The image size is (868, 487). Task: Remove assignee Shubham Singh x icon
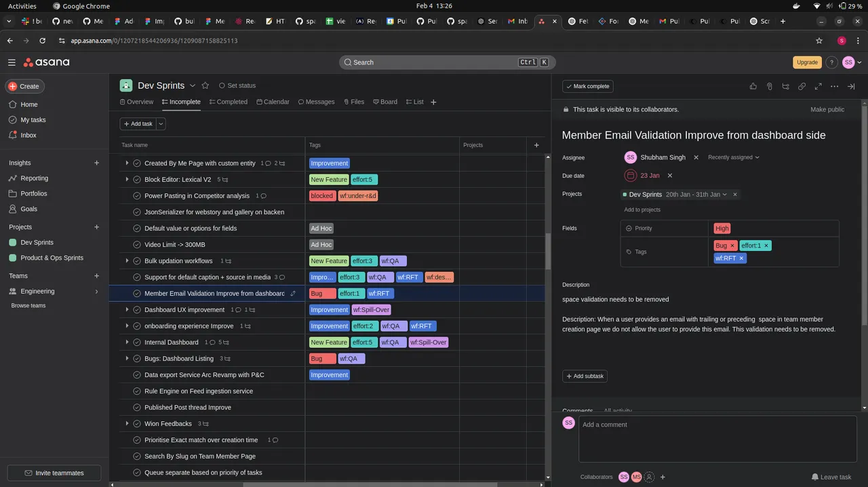point(696,157)
